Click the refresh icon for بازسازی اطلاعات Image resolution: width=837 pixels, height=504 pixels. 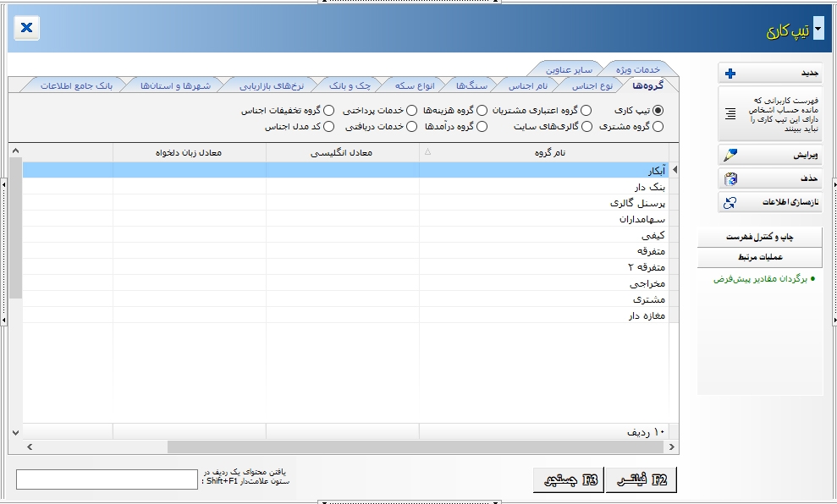coord(730,203)
